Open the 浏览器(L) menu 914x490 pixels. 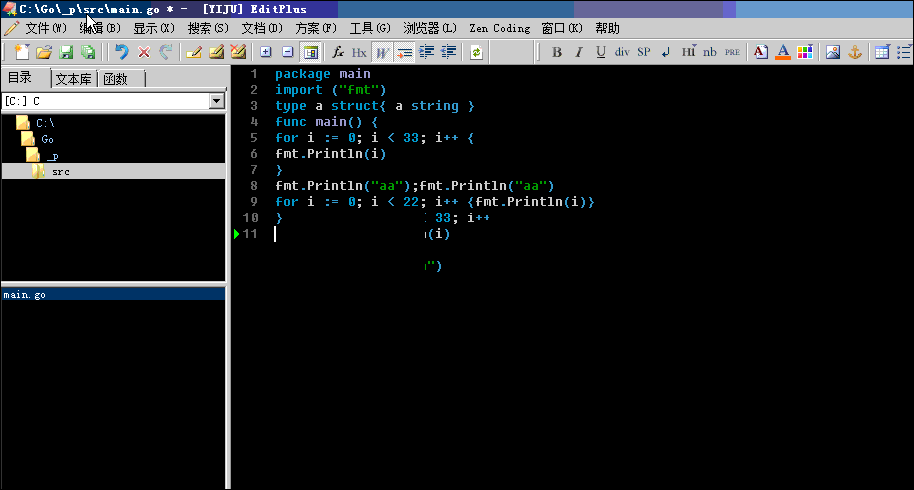click(430, 29)
